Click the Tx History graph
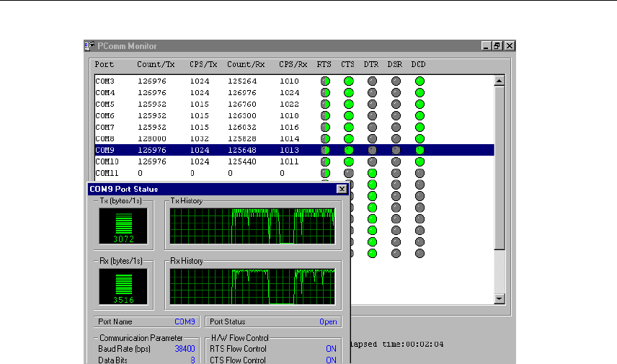Image resolution: width=617 pixels, height=364 pixels. tap(252, 226)
